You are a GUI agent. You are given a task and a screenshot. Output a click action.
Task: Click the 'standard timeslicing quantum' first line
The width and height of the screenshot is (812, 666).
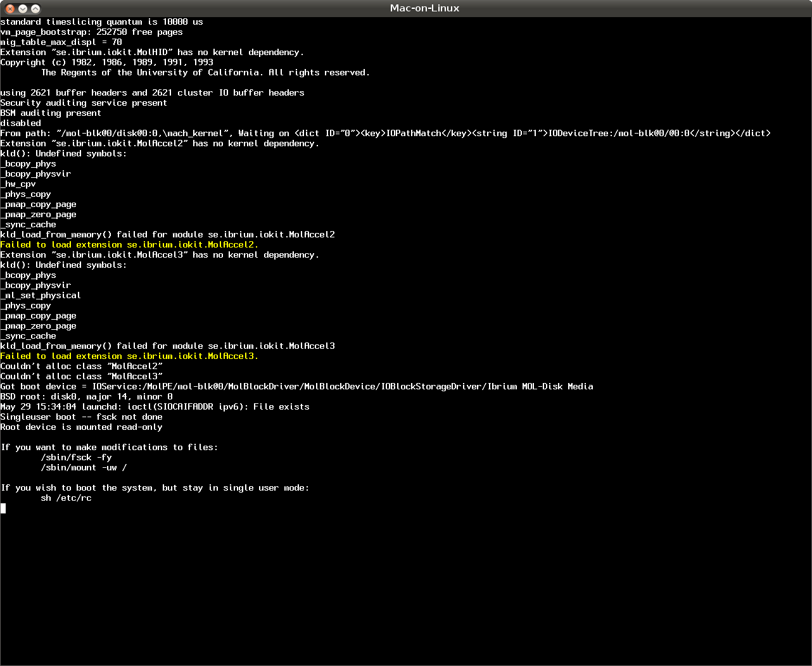[x=101, y=22]
